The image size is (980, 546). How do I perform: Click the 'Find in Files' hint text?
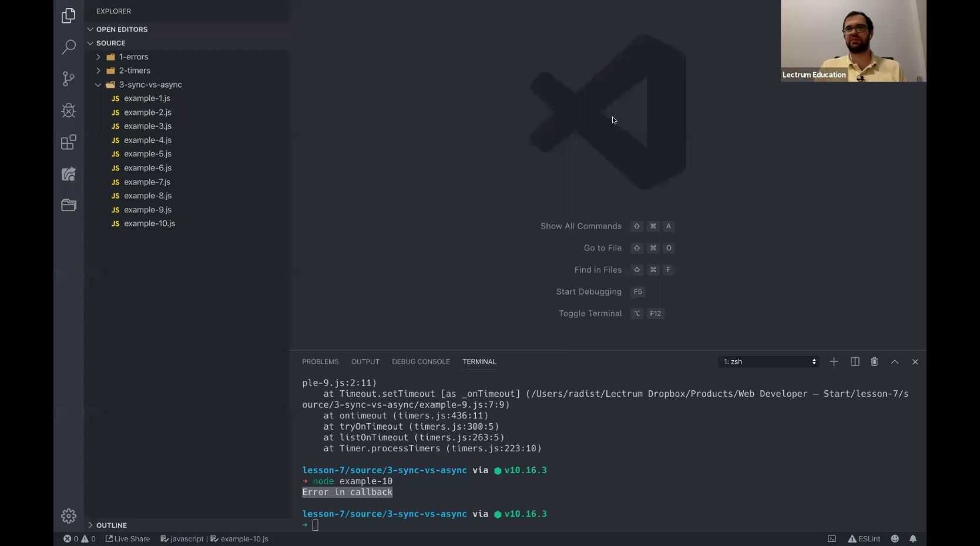click(x=598, y=270)
